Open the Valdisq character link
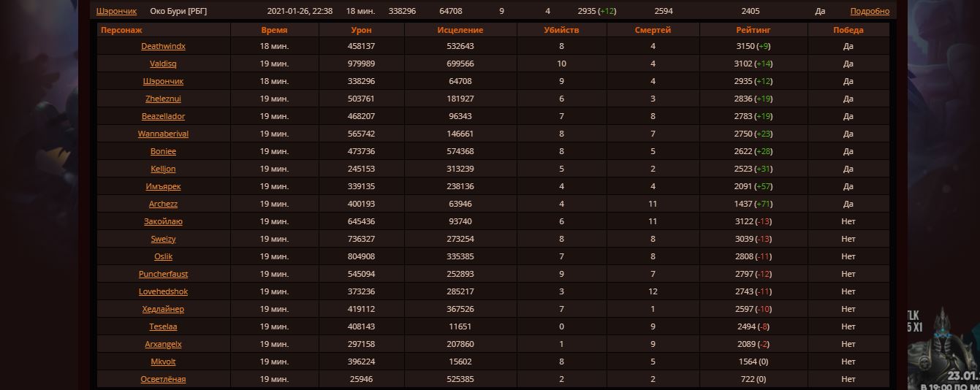The height and width of the screenshot is (390, 980). [163, 64]
